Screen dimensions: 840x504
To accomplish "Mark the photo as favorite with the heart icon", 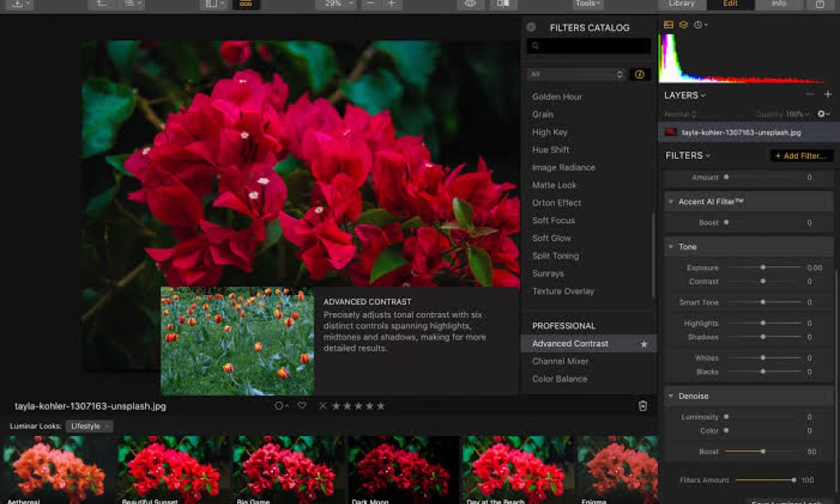I will [301, 405].
